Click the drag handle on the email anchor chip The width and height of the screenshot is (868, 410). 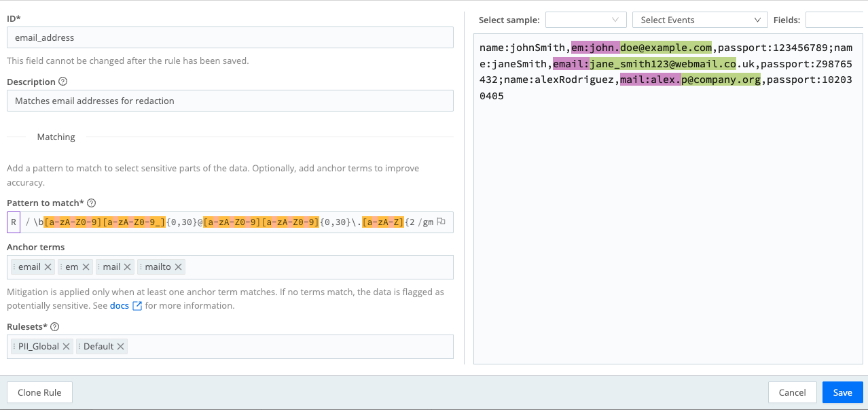(x=14, y=267)
